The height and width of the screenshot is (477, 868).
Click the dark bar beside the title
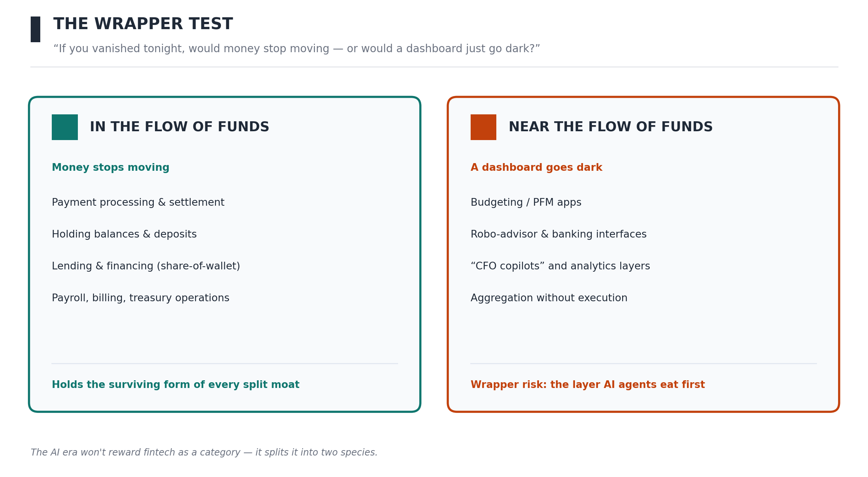35,29
